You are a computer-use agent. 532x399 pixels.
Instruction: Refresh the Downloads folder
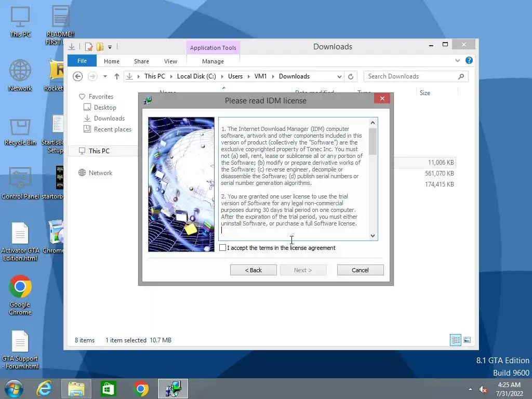pos(351,77)
